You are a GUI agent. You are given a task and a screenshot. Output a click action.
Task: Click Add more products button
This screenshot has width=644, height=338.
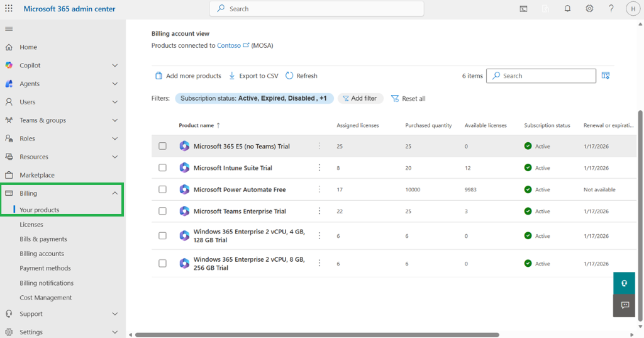click(x=188, y=76)
